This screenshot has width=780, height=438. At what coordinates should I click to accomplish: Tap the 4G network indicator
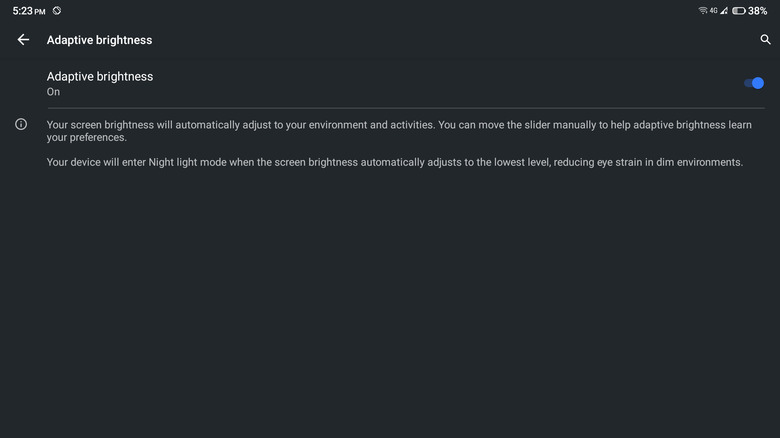pyautogui.click(x=714, y=10)
